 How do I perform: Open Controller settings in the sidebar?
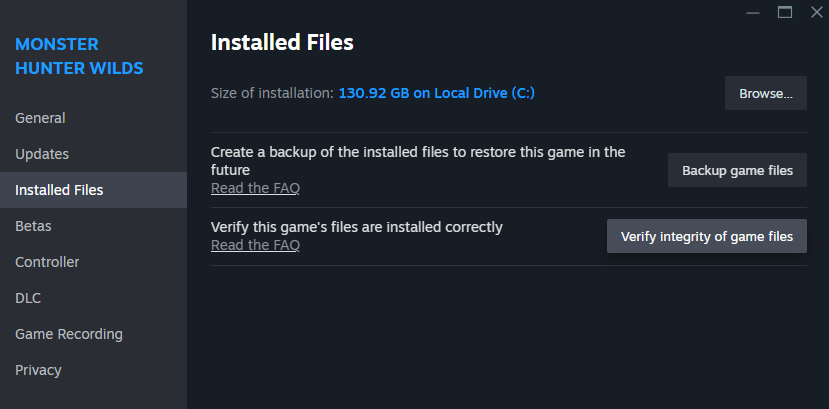coord(47,262)
